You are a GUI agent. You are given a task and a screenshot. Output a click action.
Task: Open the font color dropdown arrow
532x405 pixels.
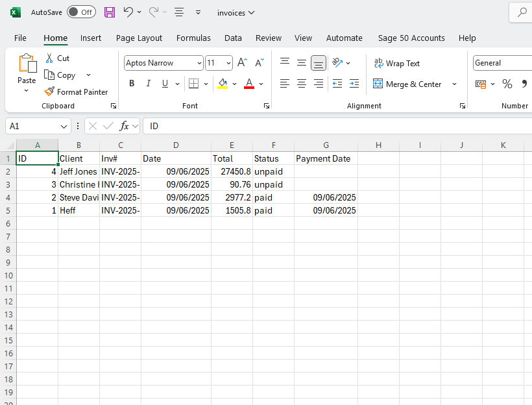coord(261,84)
